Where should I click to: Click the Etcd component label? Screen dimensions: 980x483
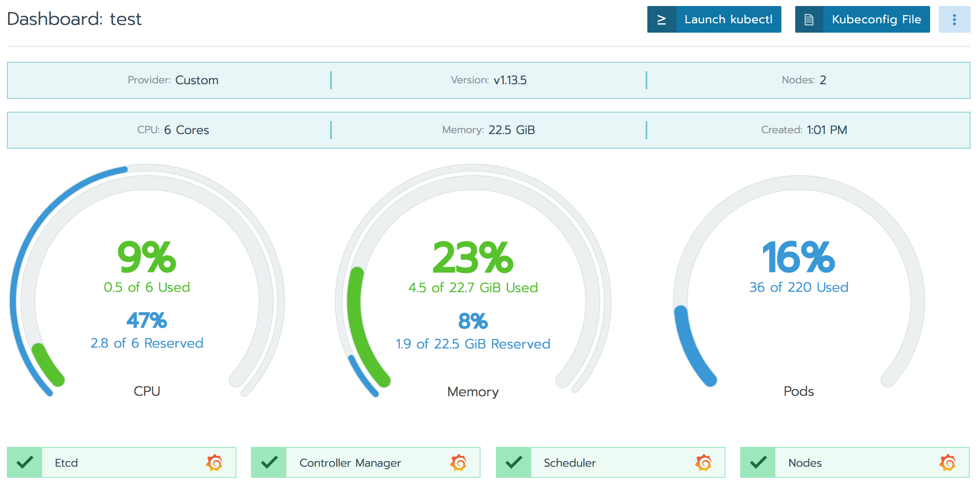(67, 463)
